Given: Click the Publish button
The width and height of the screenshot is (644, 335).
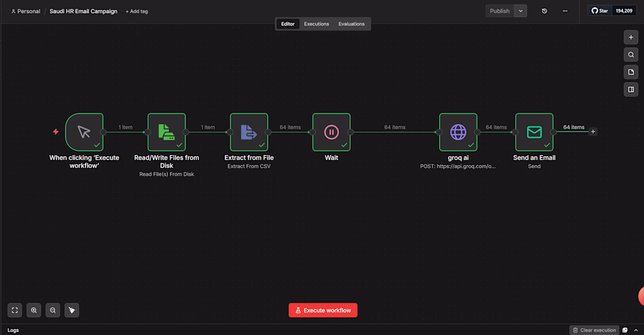Looking at the screenshot, I should click(x=499, y=11).
